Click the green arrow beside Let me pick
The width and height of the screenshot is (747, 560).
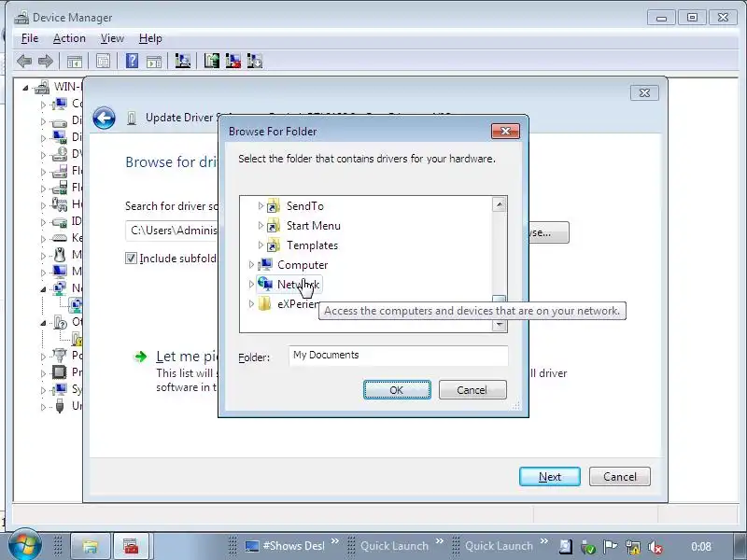pos(141,357)
